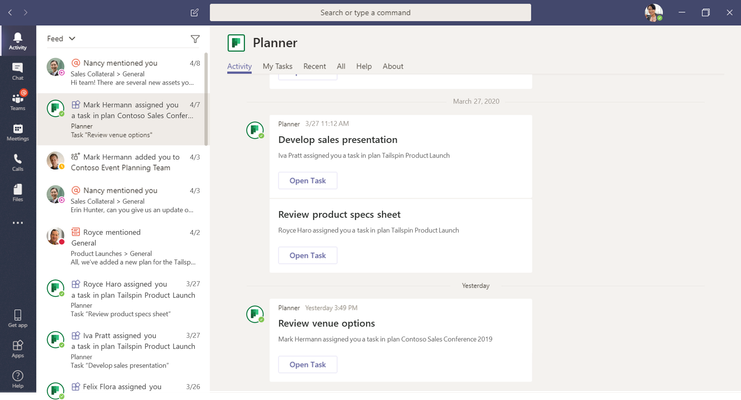741x400 pixels.
Task: Open the Meetings calendar icon
Action: (x=17, y=132)
